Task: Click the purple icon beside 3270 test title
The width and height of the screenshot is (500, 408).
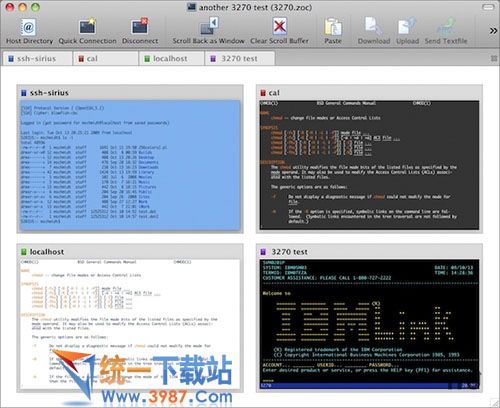Action: pyautogui.click(x=263, y=252)
